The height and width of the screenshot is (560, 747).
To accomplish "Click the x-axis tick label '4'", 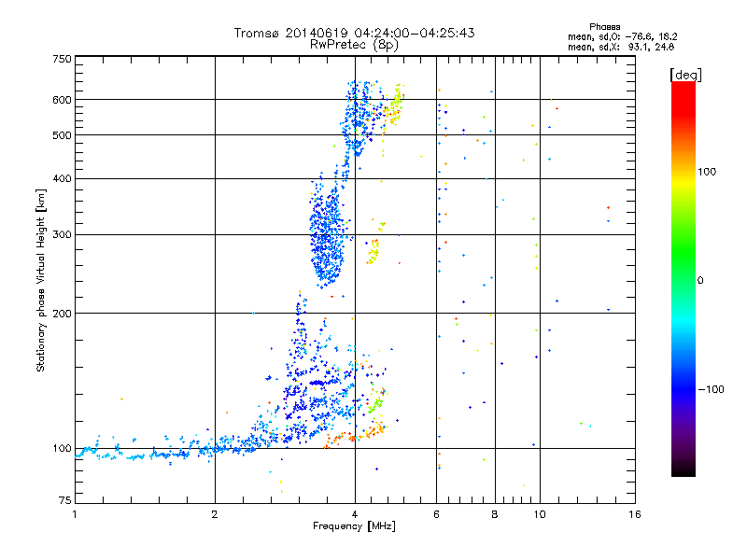I will tap(355, 514).
